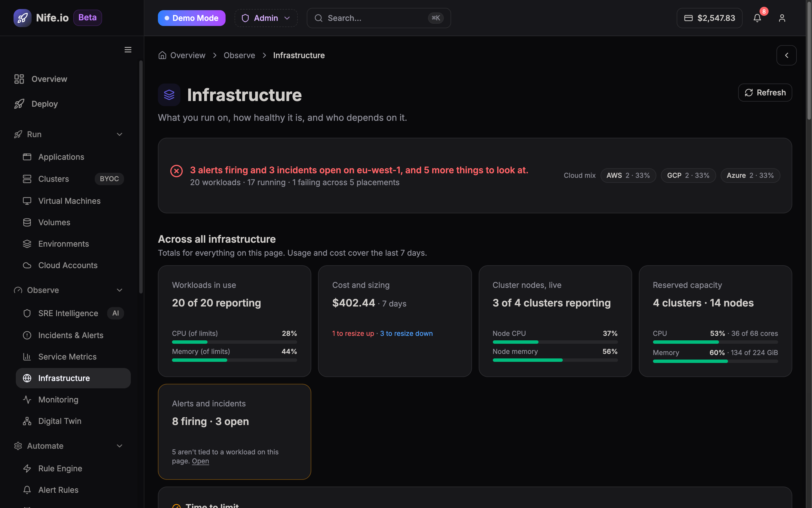Screen dimensions: 812x508
Task: Click the Open link in alerts card
Action: (x=200, y=461)
